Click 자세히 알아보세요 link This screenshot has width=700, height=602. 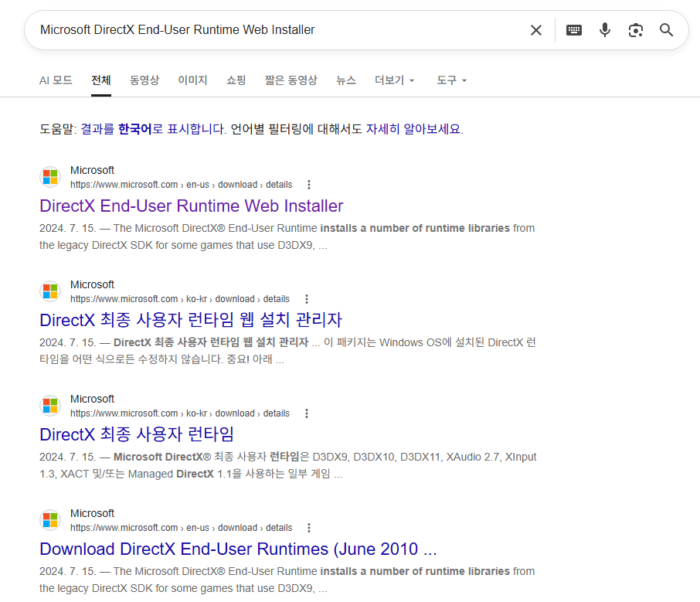click(414, 129)
